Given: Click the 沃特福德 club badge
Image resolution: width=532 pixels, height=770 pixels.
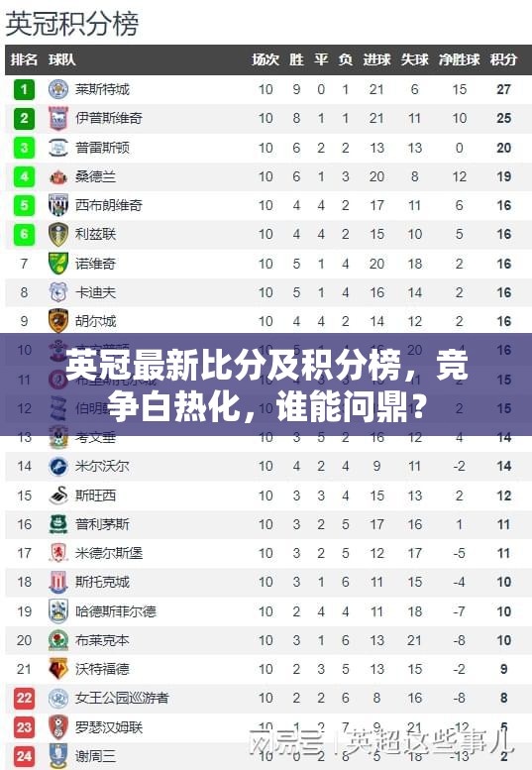Looking at the screenshot, I should pyautogui.click(x=57, y=669).
